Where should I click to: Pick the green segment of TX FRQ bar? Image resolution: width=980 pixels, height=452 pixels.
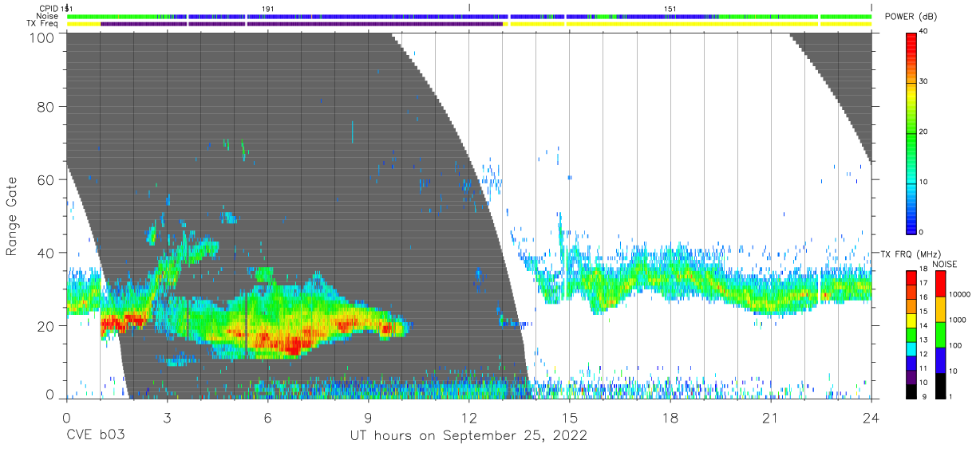(911, 335)
